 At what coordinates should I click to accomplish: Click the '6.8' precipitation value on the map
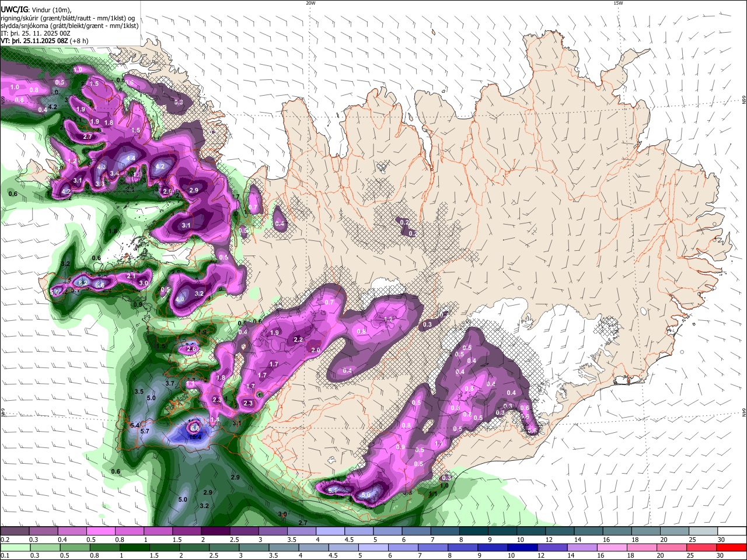coord(195,428)
